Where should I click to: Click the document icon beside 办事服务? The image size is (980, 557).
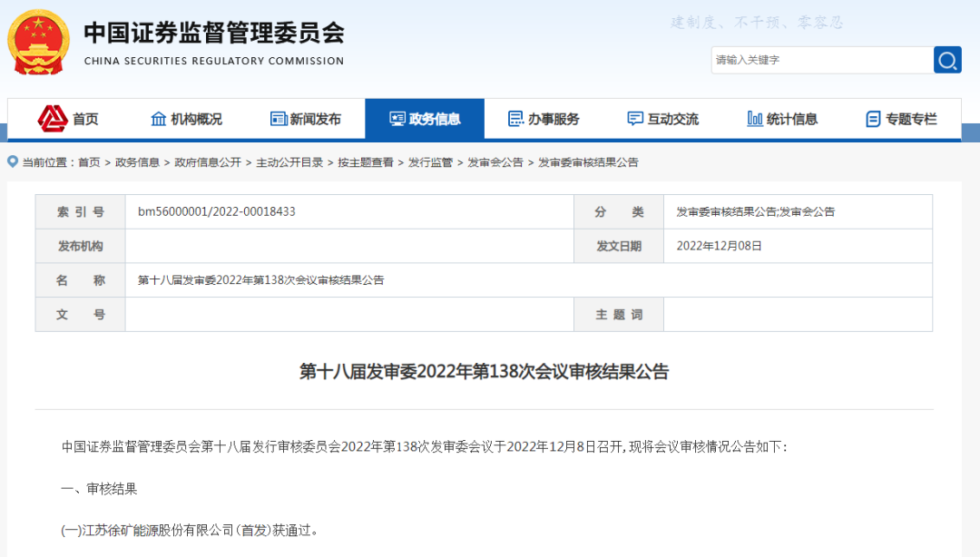[515, 119]
